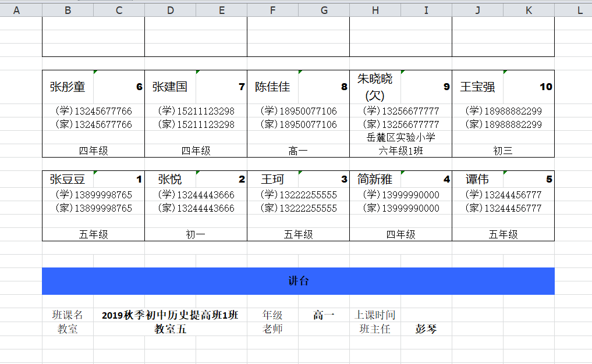
Task: Select column L header
Action: pos(580,10)
